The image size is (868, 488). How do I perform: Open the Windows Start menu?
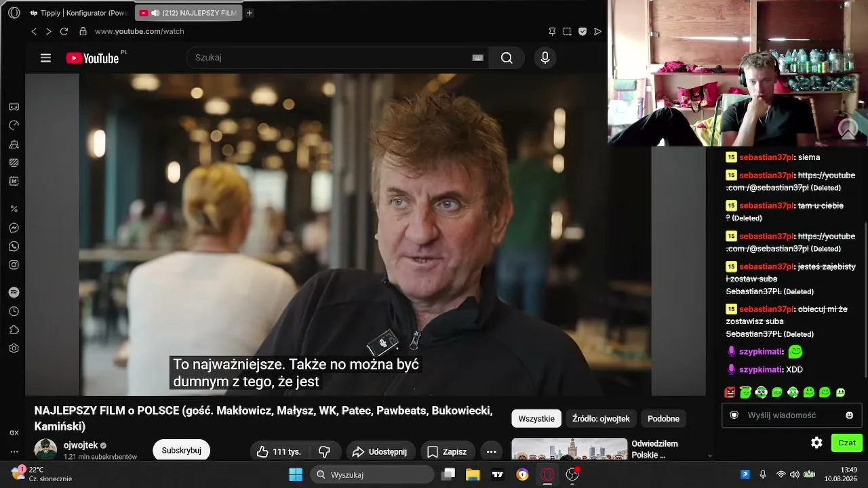(x=296, y=474)
